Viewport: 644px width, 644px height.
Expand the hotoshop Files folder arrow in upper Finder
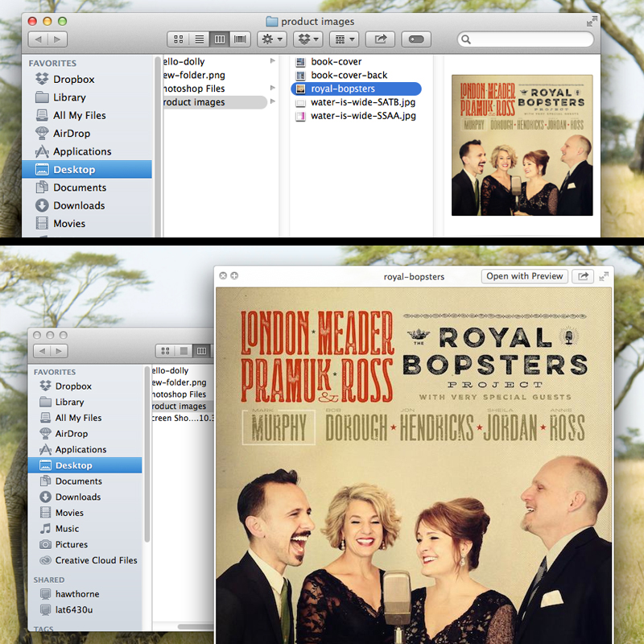tap(273, 89)
